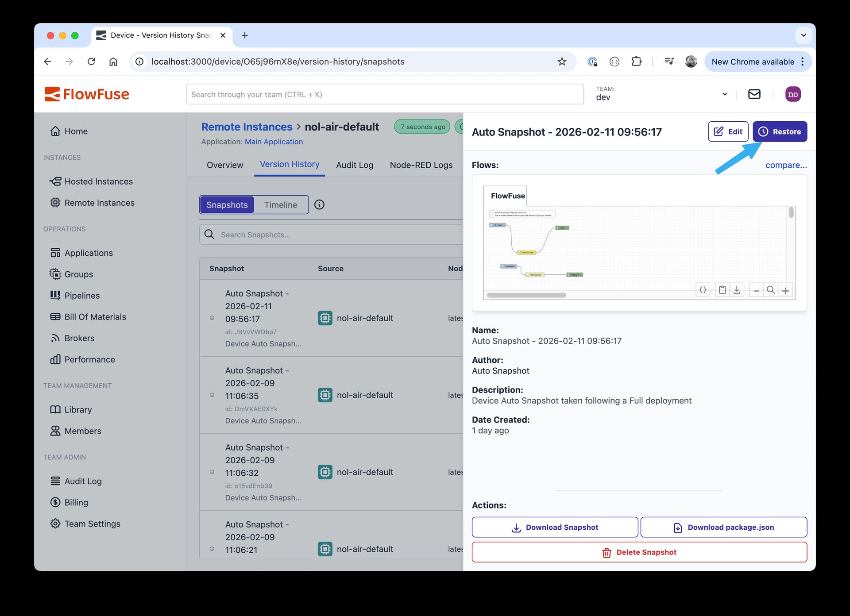Open Bill Of Materials
Image resolution: width=850 pixels, height=616 pixels.
(95, 316)
